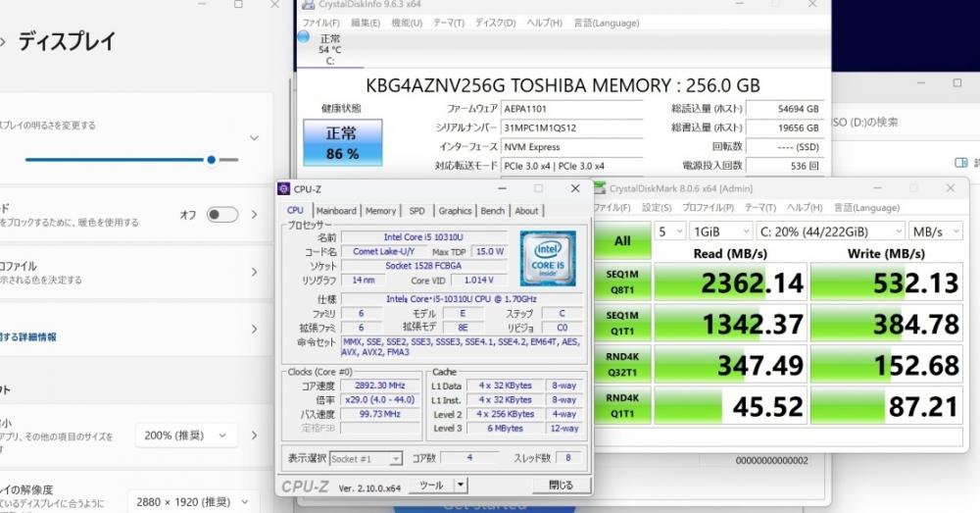Open night light settings chevron
Image resolution: width=980 pixels, height=513 pixels.
point(254,215)
